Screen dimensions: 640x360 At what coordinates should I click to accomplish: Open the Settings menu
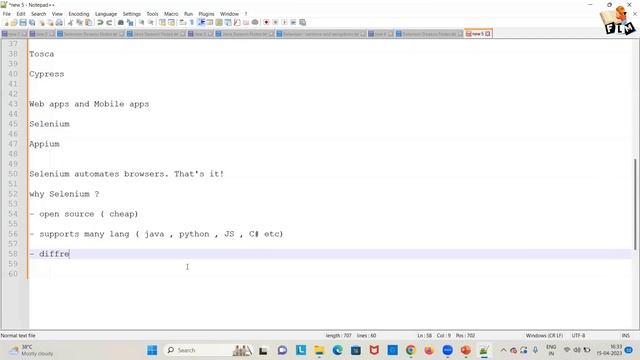click(x=131, y=14)
